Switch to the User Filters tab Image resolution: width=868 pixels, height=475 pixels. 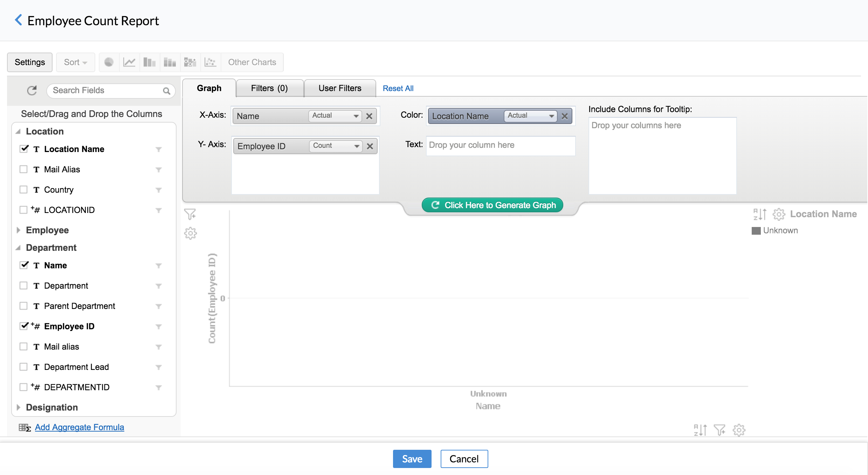click(340, 88)
